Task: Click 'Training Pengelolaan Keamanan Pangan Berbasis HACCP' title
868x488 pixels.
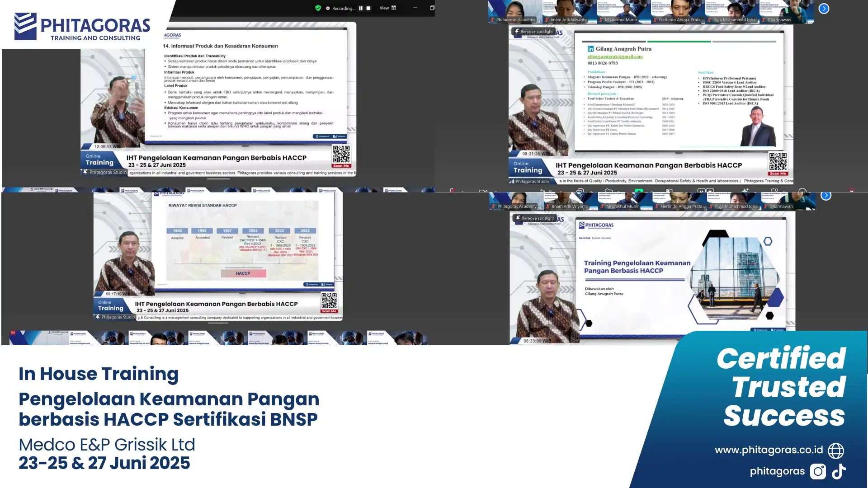Action: pos(637,267)
